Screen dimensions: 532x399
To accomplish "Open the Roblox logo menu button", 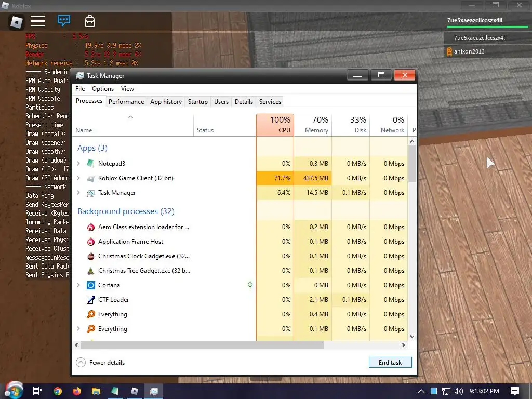I will click(x=16, y=22).
